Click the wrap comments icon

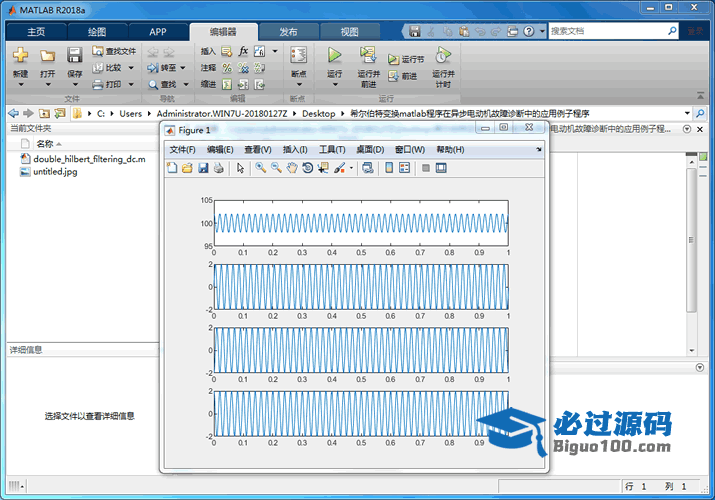point(259,68)
